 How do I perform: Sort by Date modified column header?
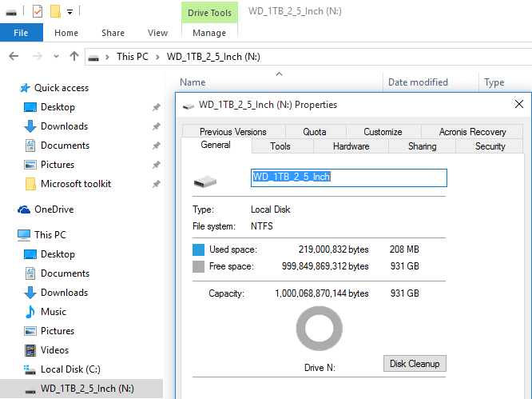[x=418, y=82]
